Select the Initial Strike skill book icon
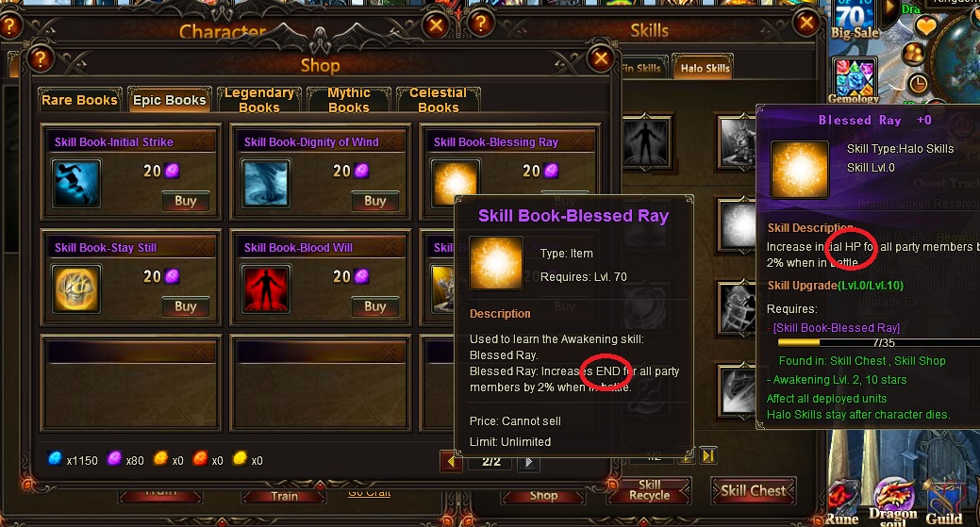Image resolution: width=980 pixels, height=527 pixels. pos(76,183)
